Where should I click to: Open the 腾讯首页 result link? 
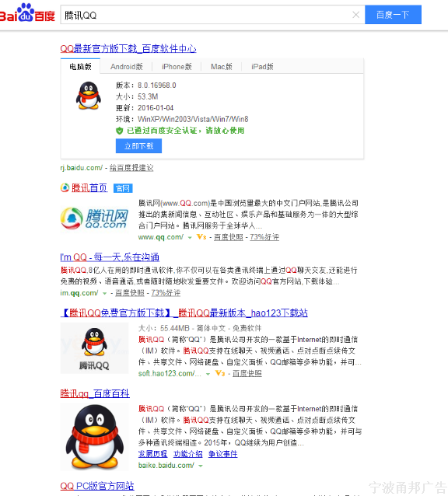[x=89, y=188]
